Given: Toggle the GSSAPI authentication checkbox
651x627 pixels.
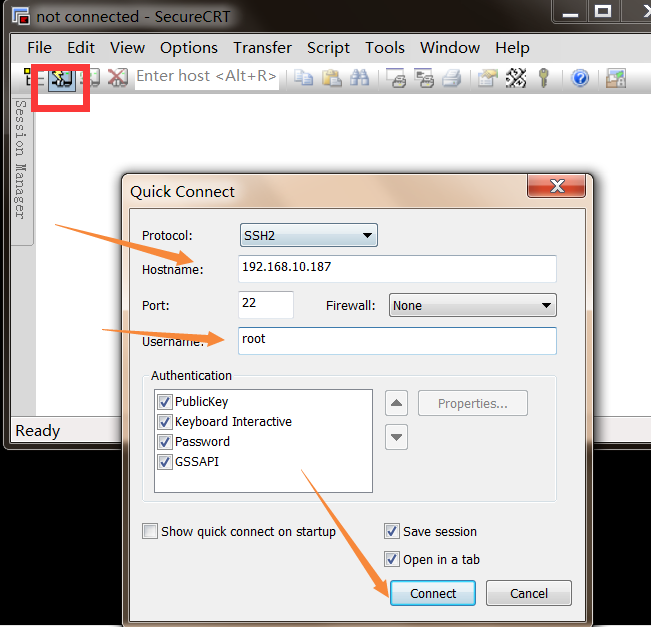Looking at the screenshot, I should pyautogui.click(x=165, y=461).
